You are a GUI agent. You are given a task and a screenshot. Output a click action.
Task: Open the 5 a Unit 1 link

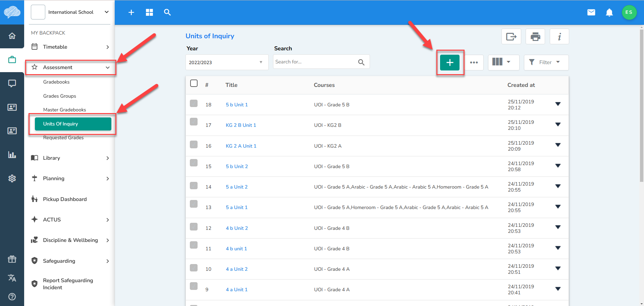[x=237, y=207]
